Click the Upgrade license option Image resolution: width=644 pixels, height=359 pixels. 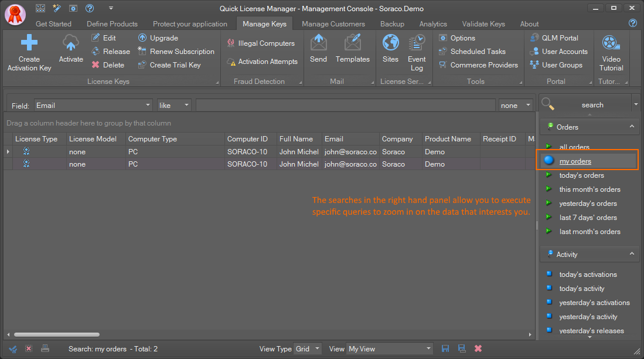click(158, 38)
